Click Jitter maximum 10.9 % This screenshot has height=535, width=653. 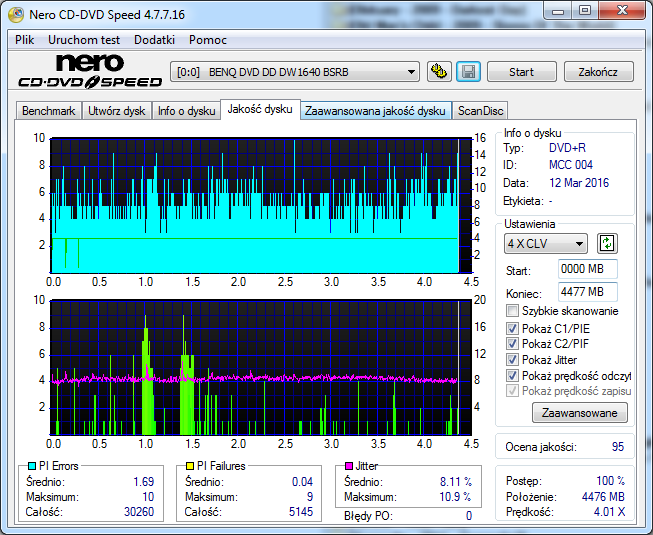[x=455, y=497]
